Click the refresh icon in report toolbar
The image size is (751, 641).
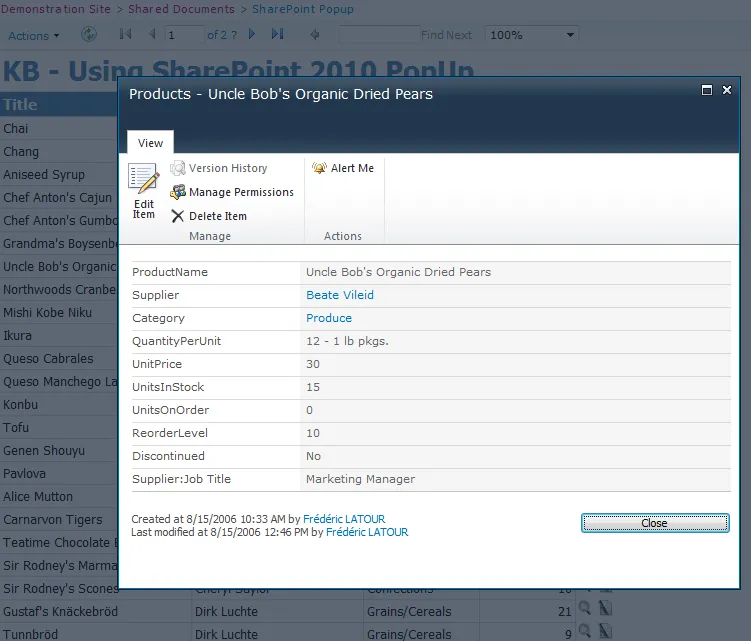[89, 35]
